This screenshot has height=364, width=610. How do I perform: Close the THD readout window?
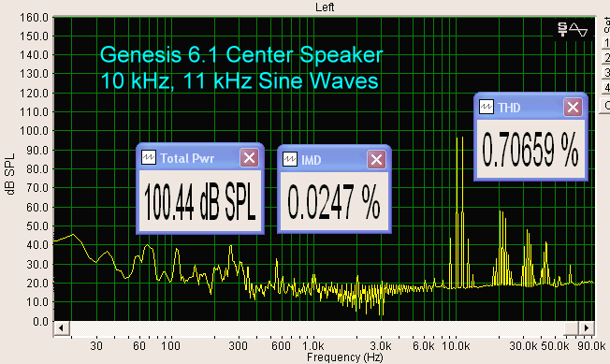[573, 107]
